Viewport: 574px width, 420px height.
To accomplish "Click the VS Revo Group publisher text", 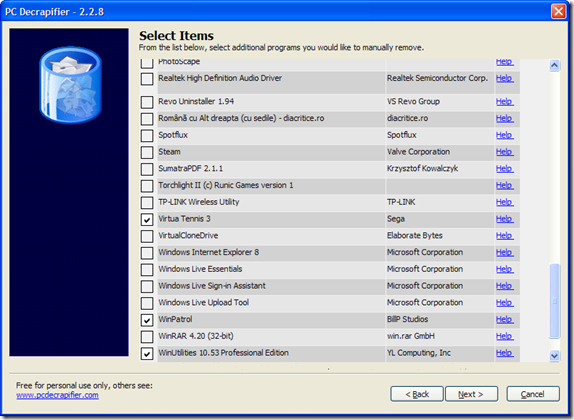I will coord(413,101).
